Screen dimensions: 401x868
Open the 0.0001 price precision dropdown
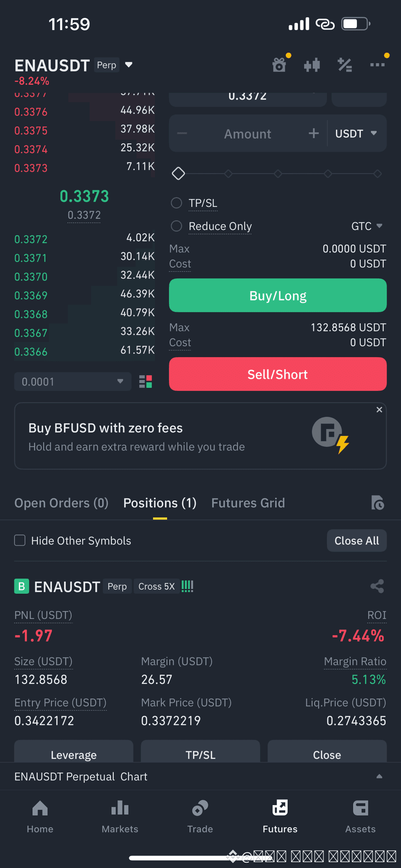tap(73, 382)
